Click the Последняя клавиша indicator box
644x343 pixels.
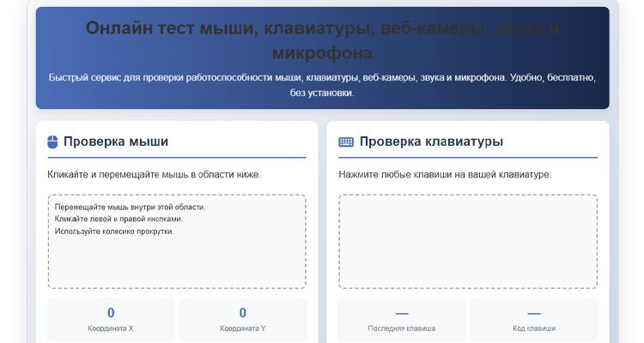click(x=402, y=319)
